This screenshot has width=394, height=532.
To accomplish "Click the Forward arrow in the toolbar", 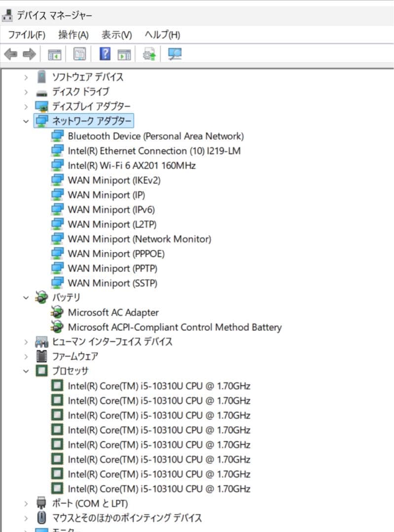I will [29, 54].
